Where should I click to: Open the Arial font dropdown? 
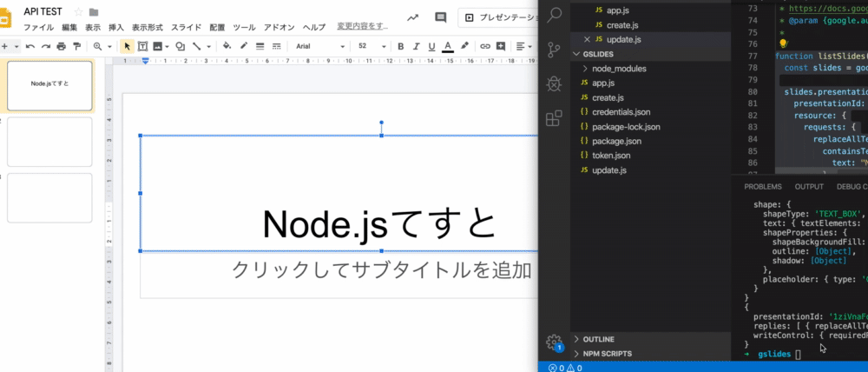pyautogui.click(x=320, y=46)
